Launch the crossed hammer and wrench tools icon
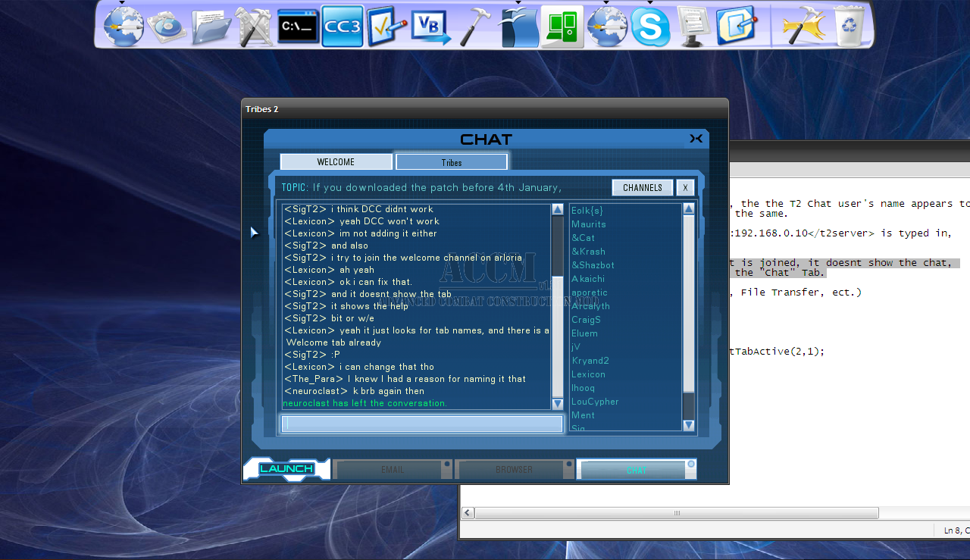 [x=254, y=27]
